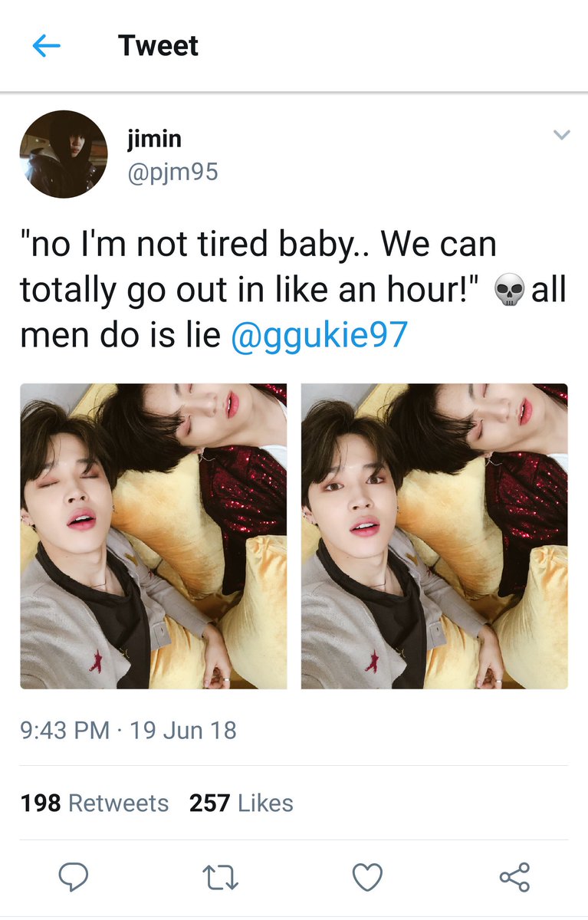Tap the Tweet header title
The image size is (588, 920).
158,46
